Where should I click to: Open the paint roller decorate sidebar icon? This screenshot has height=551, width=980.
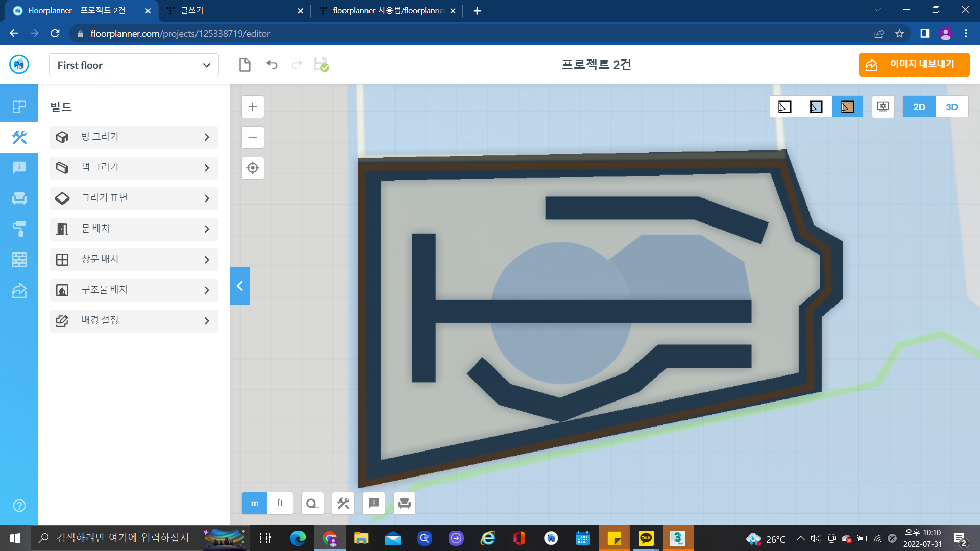(19, 229)
